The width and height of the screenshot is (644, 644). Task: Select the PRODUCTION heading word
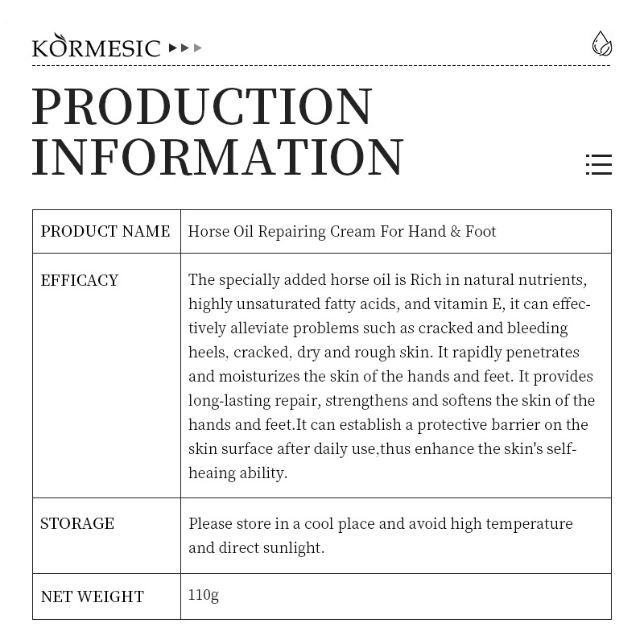pos(202,106)
